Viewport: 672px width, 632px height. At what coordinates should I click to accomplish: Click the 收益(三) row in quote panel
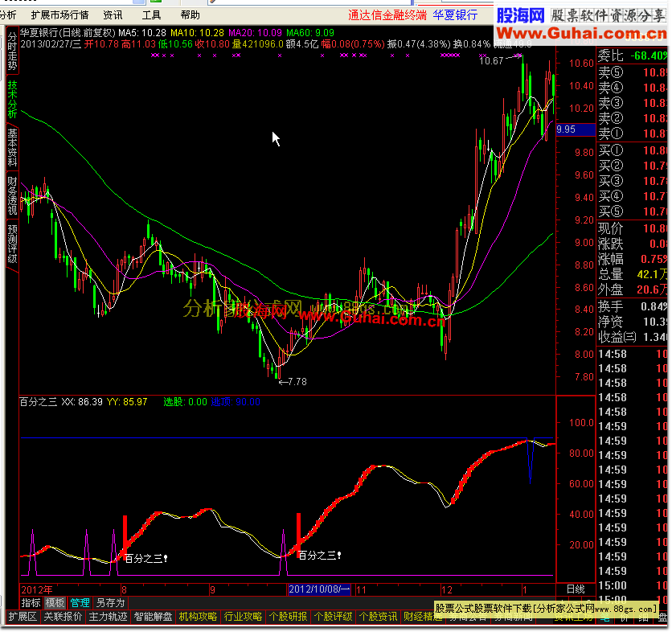pos(632,338)
